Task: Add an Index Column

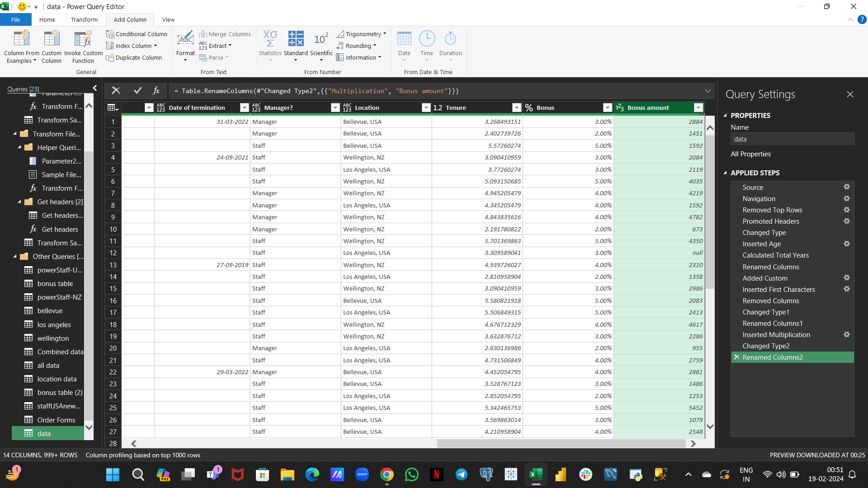Action: tap(131, 45)
